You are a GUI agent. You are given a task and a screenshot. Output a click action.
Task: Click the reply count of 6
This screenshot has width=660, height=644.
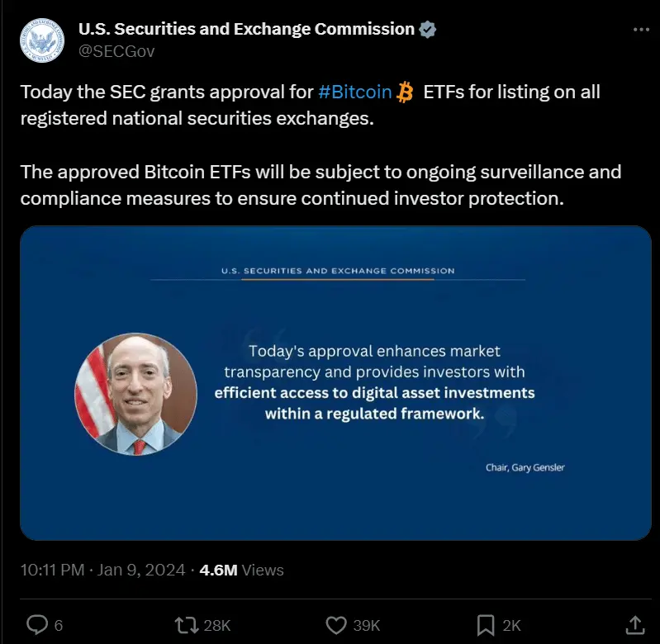tap(58, 625)
